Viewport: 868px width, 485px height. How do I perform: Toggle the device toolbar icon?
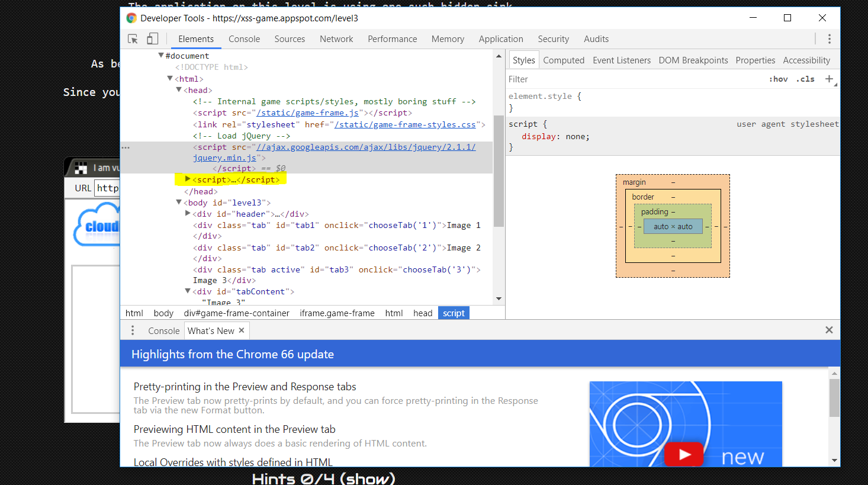pyautogui.click(x=152, y=39)
